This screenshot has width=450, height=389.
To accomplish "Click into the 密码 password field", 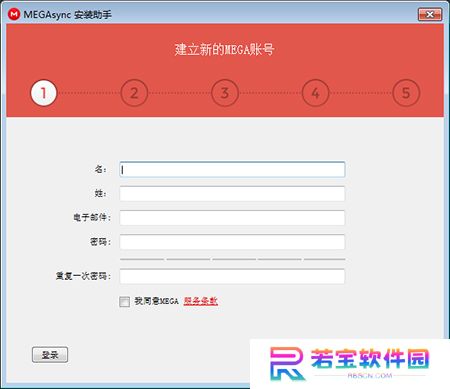I will 232,242.
